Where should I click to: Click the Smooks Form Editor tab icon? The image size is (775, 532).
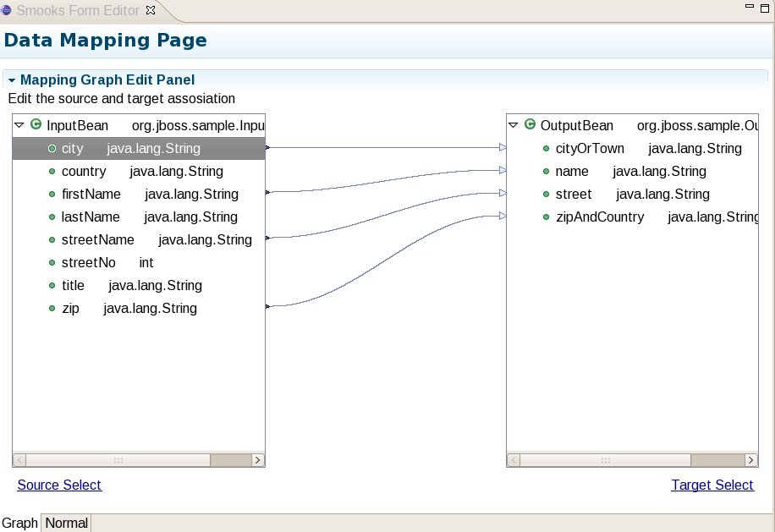tap(6, 10)
